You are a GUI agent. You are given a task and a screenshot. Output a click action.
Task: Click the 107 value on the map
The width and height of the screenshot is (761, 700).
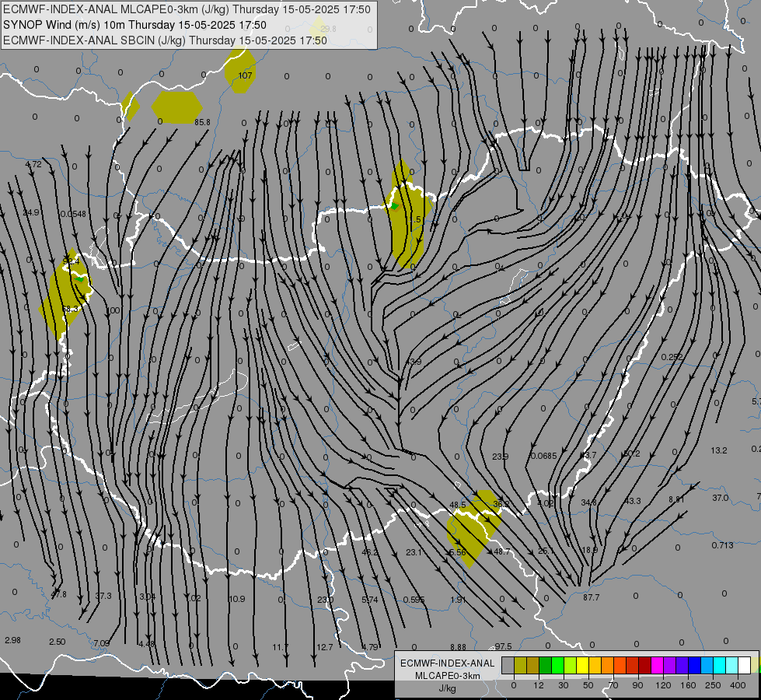(x=245, y=75)
